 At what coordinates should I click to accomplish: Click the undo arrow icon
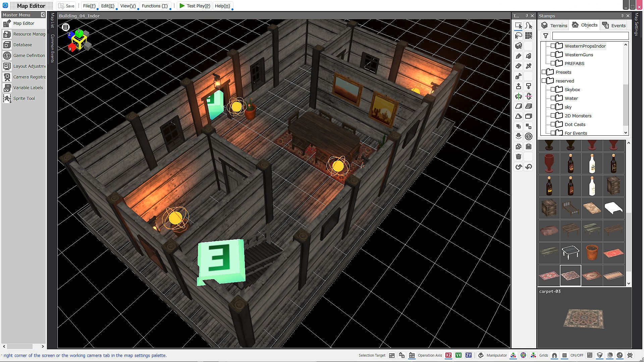pos(519,167)
